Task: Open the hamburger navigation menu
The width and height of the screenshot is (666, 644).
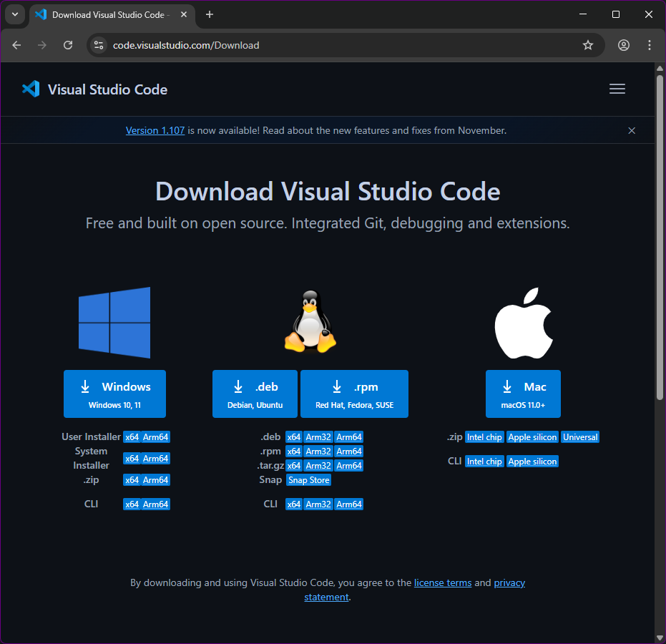Action: [617, 89]
